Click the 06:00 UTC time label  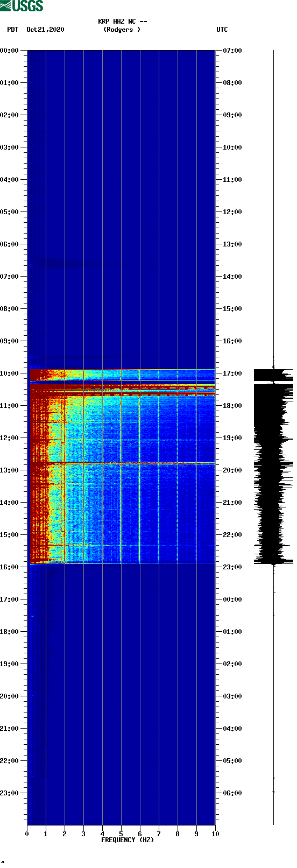232,793
